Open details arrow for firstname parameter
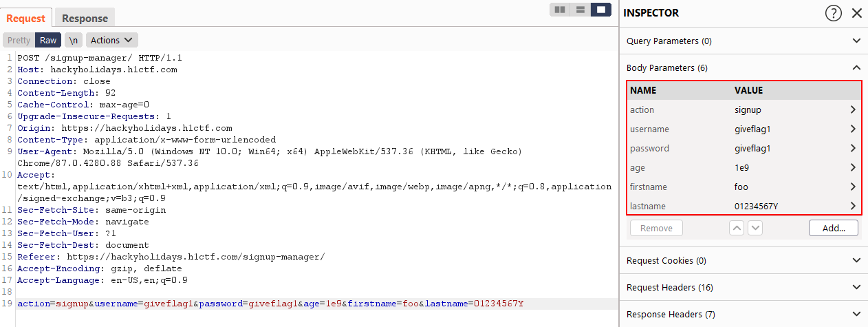The image size is (868, 327). point(853,187)
